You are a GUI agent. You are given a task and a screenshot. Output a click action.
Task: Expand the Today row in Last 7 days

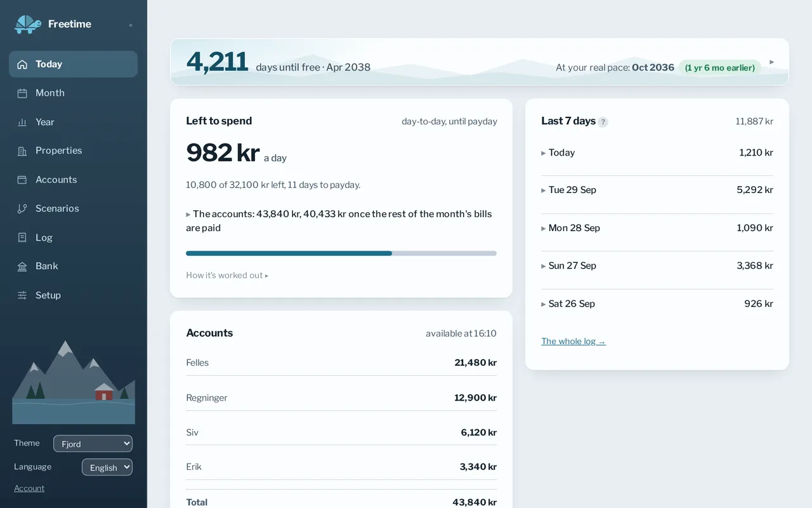(x=657, y=153)
